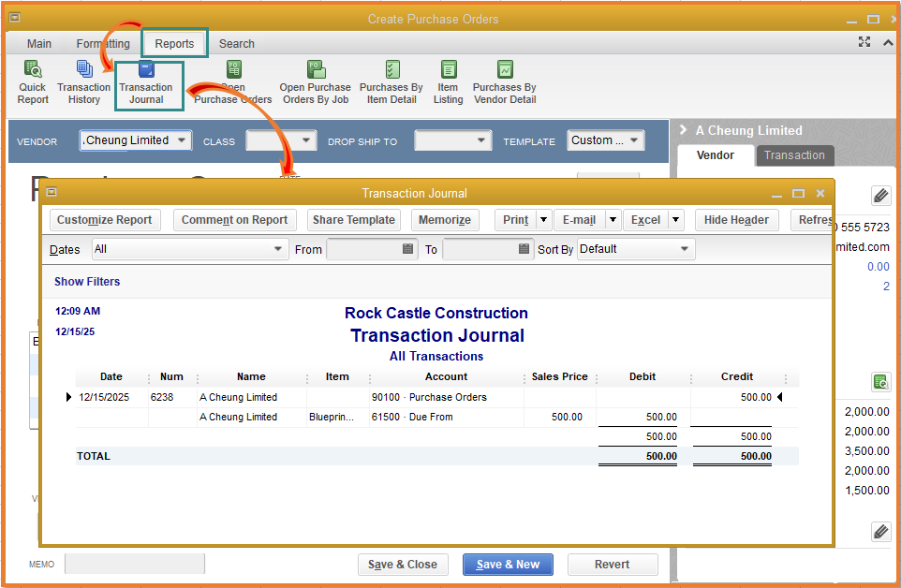
Task: Open the Quick Report icon
Action: (33, 82)
